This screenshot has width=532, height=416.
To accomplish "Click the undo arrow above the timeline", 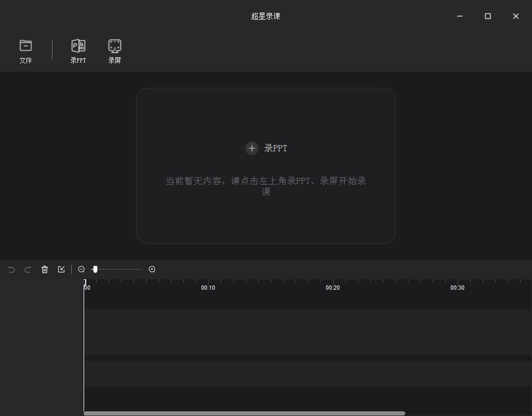I will [11, 269].
